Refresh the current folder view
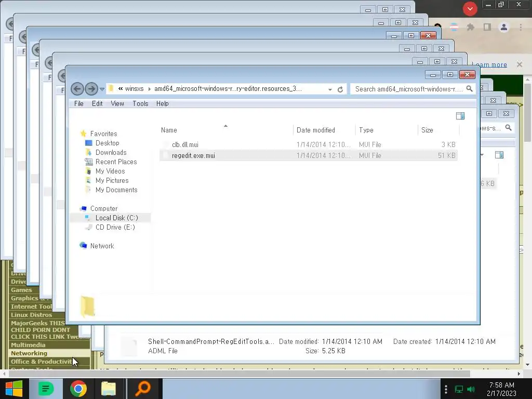 tap(340, 89)
